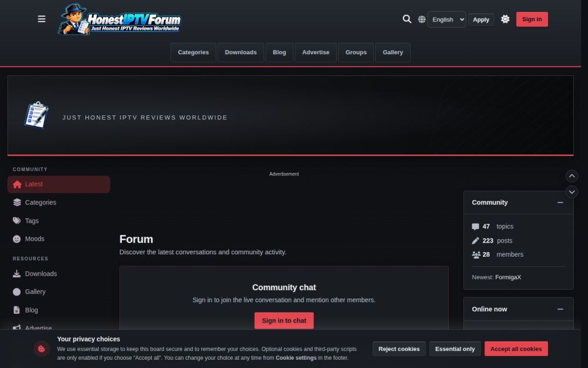588x368 pixels.
Task: Open Groups in top navigation
Action: 356,52
